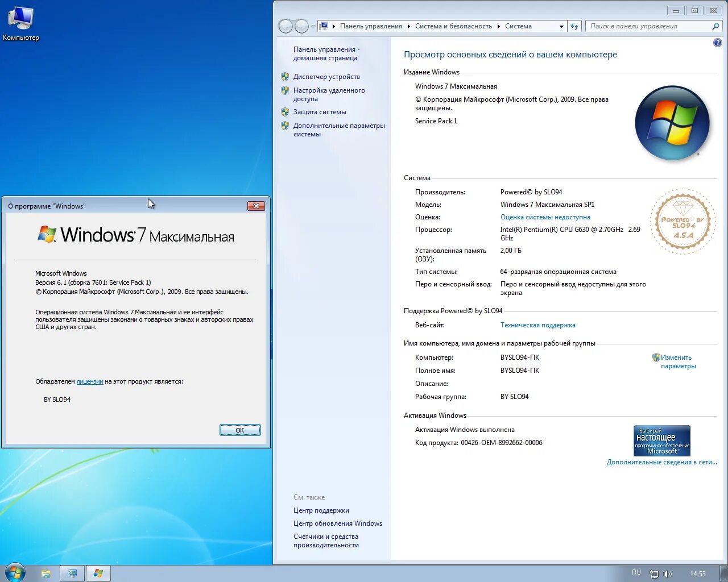
Task: Open Диспетчер устройств
Action: click(x=326, y=77)
